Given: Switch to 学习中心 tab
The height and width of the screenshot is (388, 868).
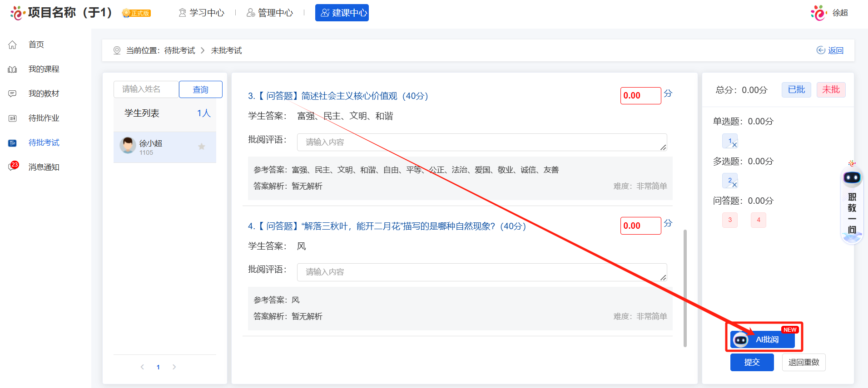Looking at the screenshot, I should pyautogui.click(x=202, y=13).
